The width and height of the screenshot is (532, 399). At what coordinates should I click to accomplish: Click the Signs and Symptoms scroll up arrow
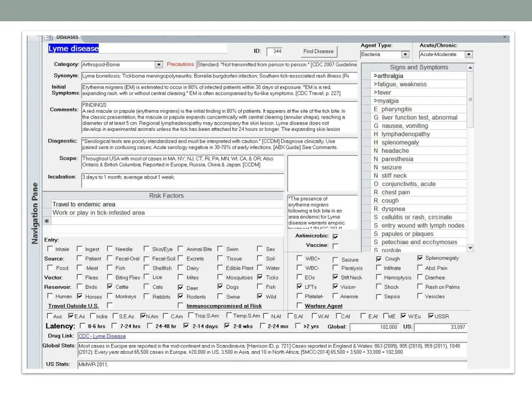click(470, 68)
